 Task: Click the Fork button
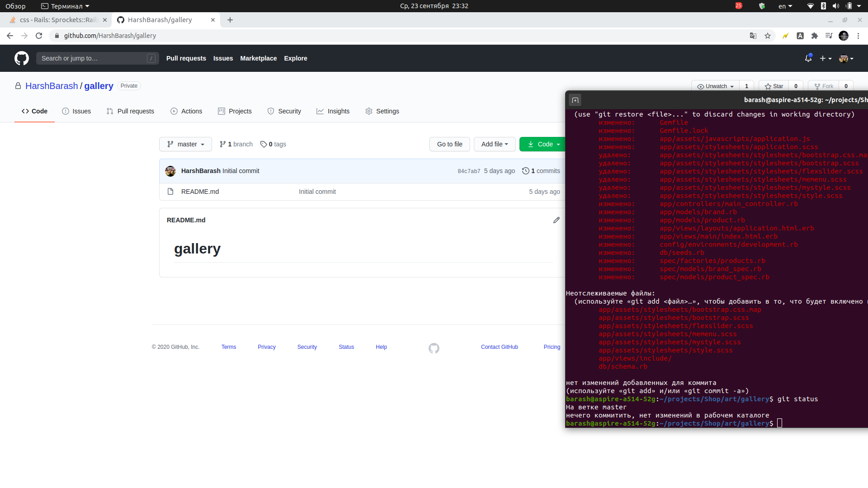click(823, 86)
